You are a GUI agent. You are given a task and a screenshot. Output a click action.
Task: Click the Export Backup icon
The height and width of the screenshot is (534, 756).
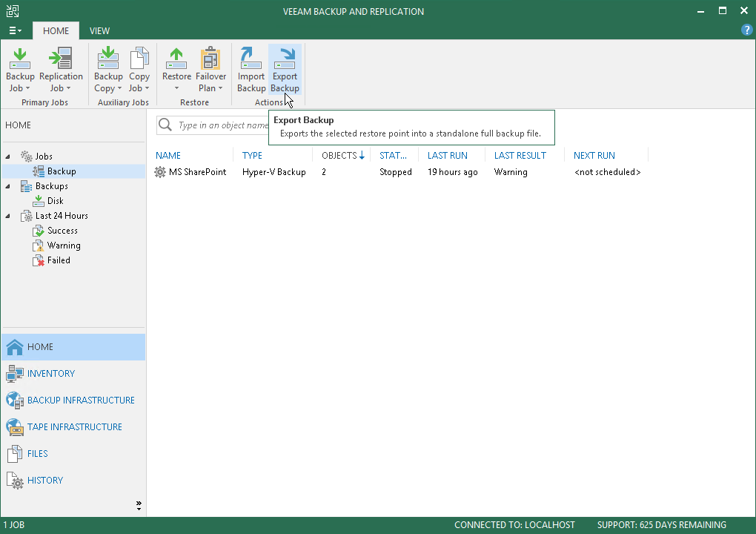[285, 59]
